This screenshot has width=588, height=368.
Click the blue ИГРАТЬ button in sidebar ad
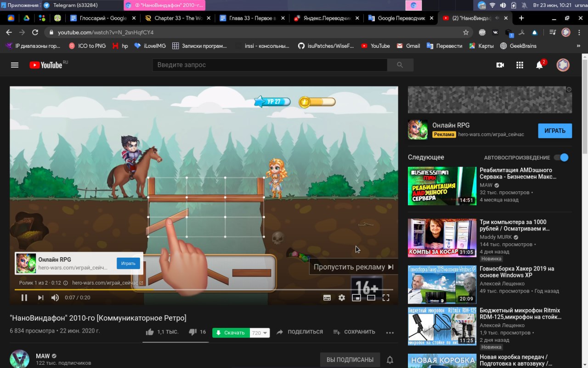[555, 131]
